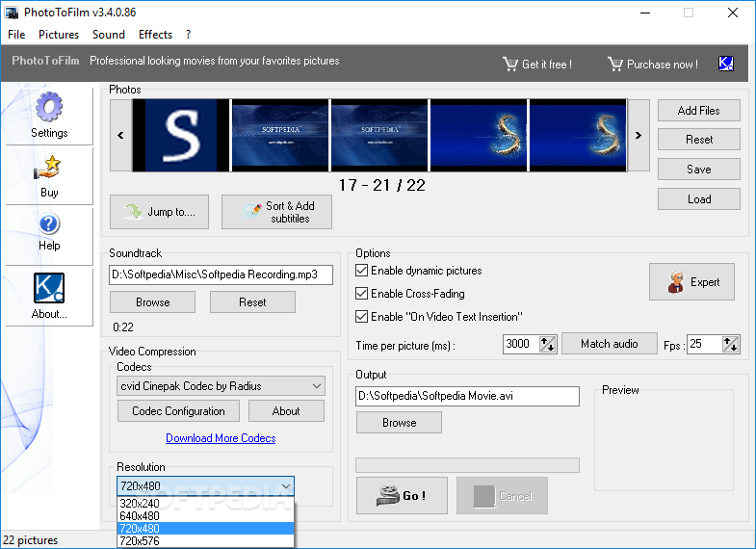Viewport: 756px width, 549px height.
Task: Select first photo thumbnail with S
Action: pyautogui.click(x=181, y=136)
